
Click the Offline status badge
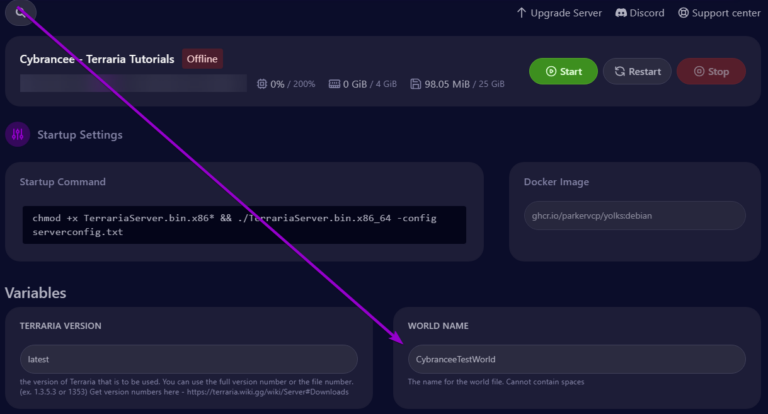[x=202, y=59]
